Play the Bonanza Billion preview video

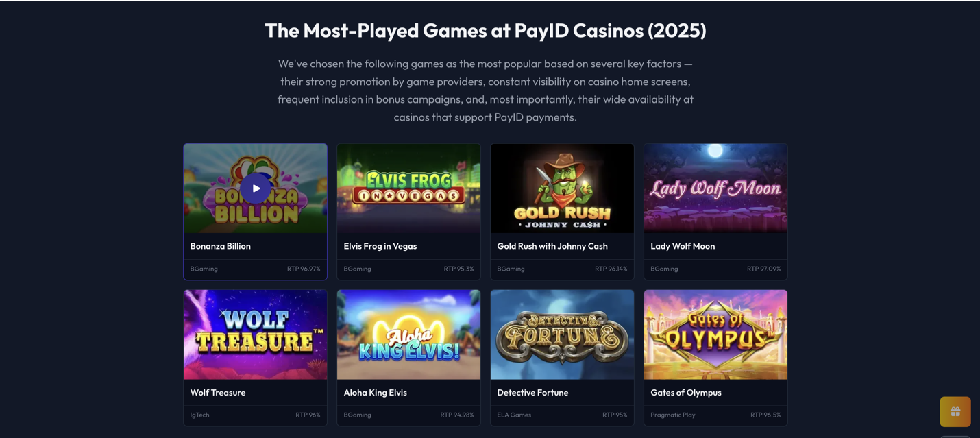tap(255, 187)
